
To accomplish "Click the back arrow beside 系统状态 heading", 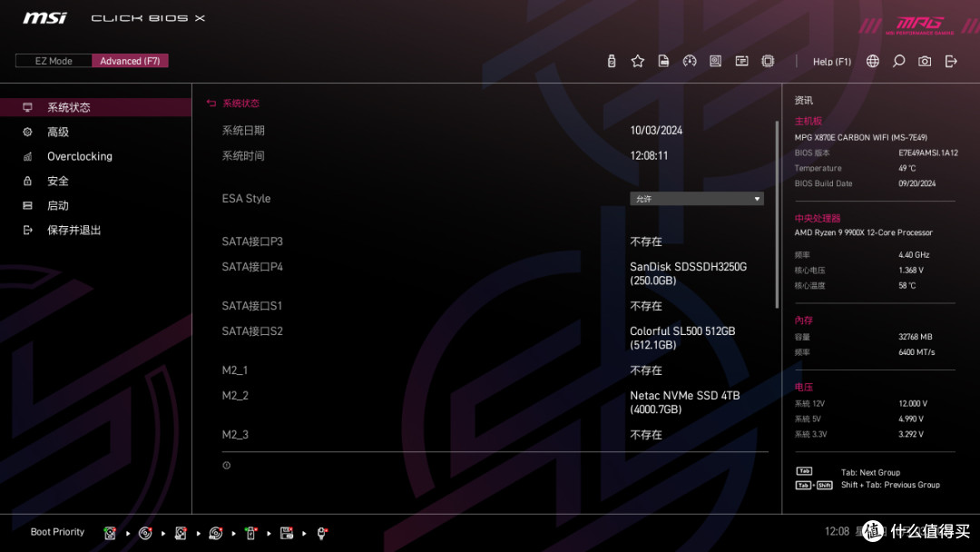I will point(211,103).
